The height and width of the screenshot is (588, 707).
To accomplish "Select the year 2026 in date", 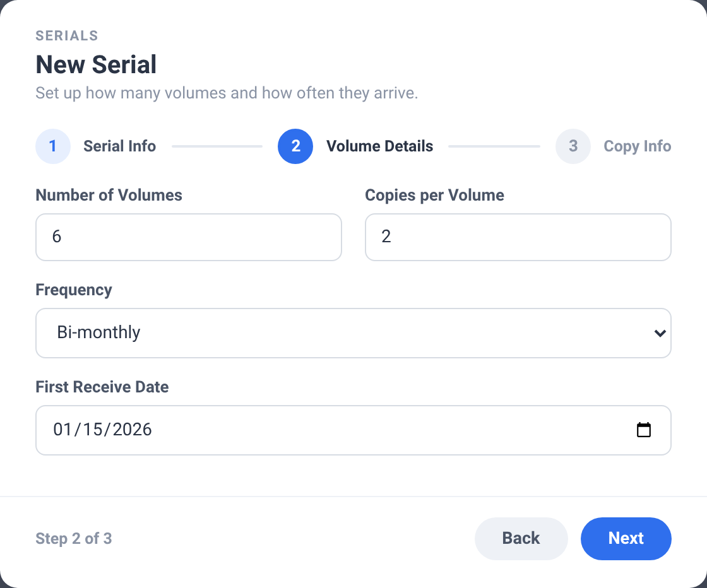I will point(132,430).
